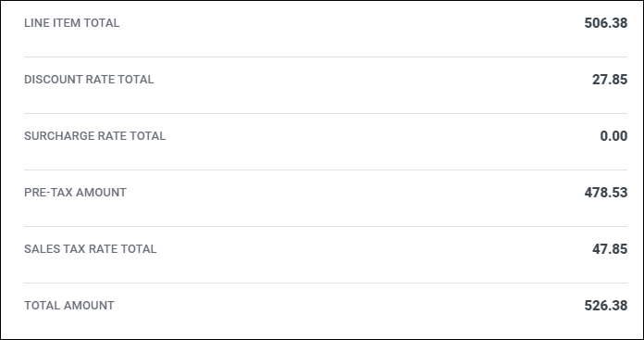The image size is (644, 340).
Task: Click the DISCOUNT RATE TOTAL label
Action: tap(89, 80)
